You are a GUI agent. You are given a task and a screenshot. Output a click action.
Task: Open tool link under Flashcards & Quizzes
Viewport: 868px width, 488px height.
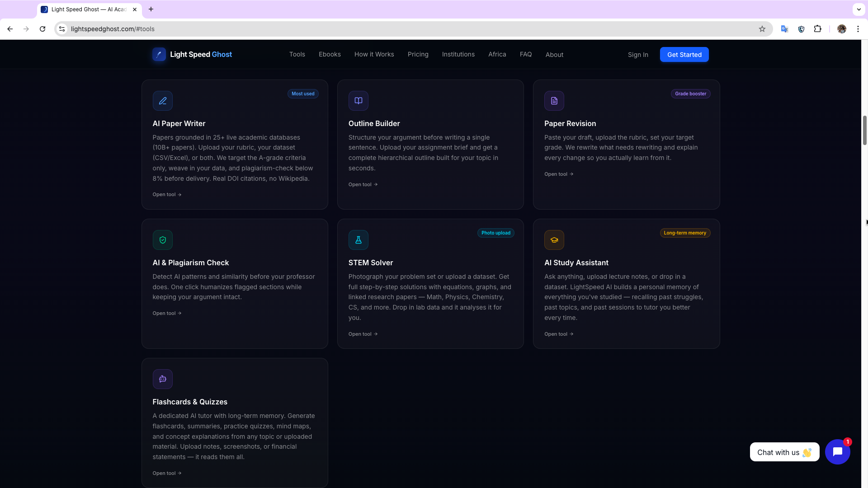pyautogui.click(x=167, y=473)
